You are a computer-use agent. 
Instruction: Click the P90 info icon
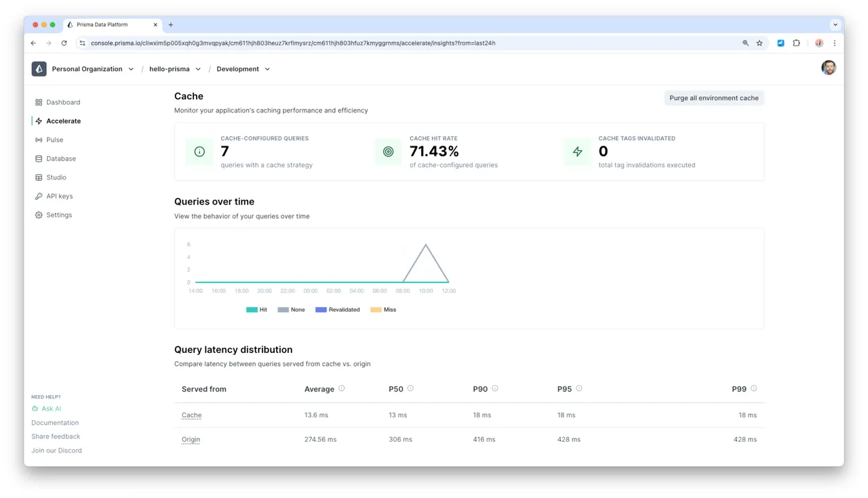tap(495, 389)
